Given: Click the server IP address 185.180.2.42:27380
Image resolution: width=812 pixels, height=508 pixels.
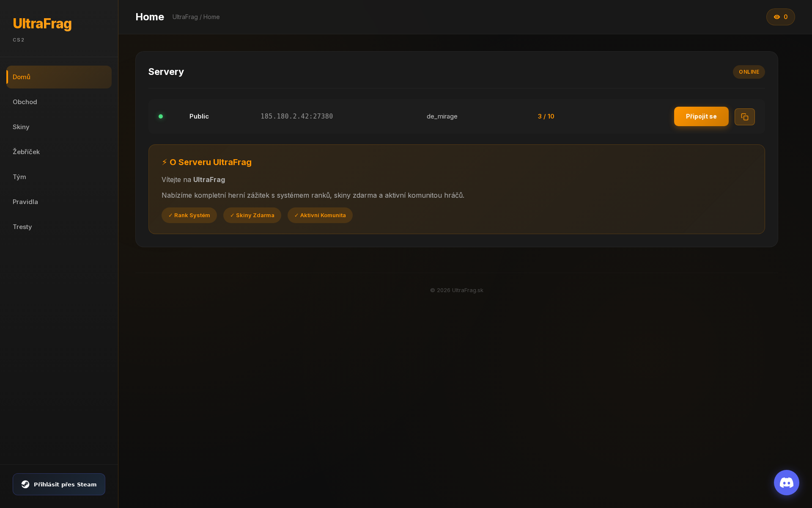Looking at the screenshot, I should tap(296, 116).
